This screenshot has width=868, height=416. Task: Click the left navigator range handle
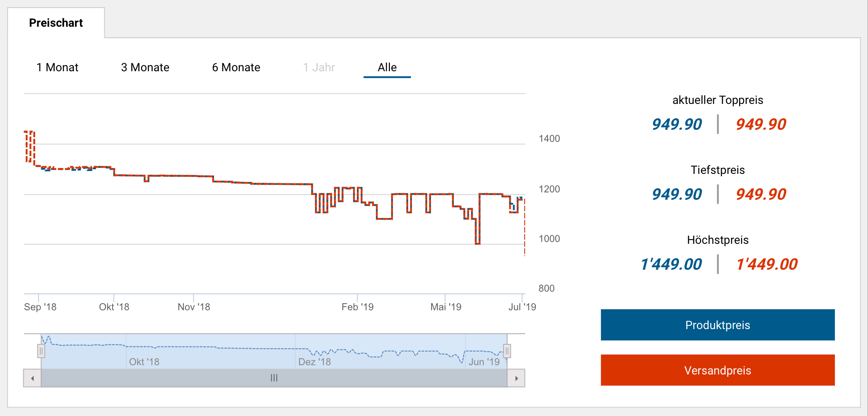point(41,351)
